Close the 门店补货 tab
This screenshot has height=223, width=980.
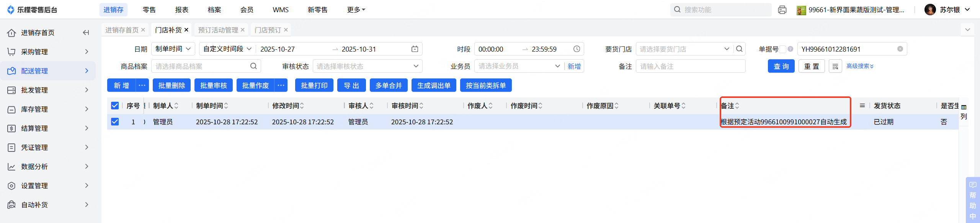pos(186,30)
